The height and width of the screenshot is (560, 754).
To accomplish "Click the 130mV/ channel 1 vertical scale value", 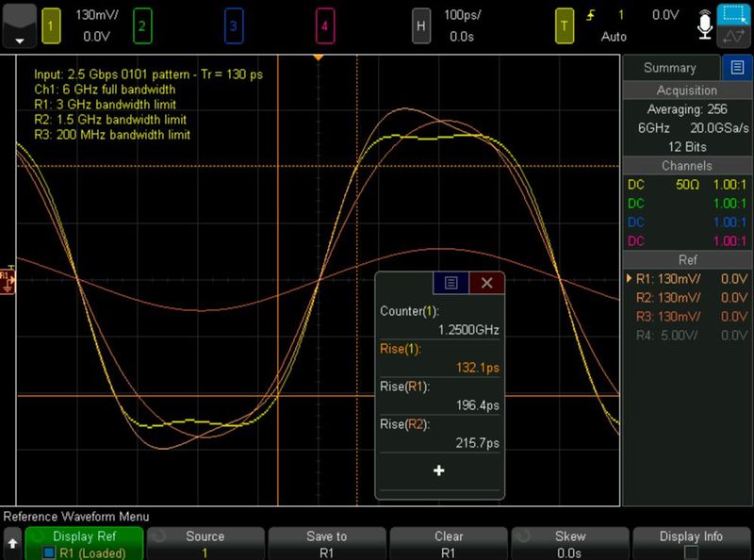I will (x=97, y=15).
